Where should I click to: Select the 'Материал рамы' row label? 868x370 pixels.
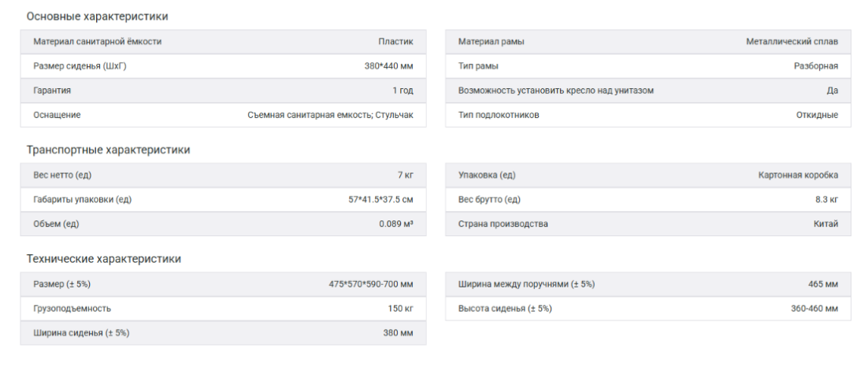[x=491, y=42]
